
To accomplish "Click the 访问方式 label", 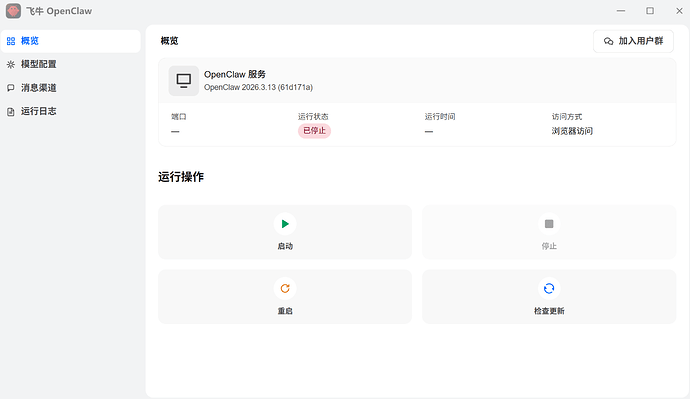I will coord(567,117).
